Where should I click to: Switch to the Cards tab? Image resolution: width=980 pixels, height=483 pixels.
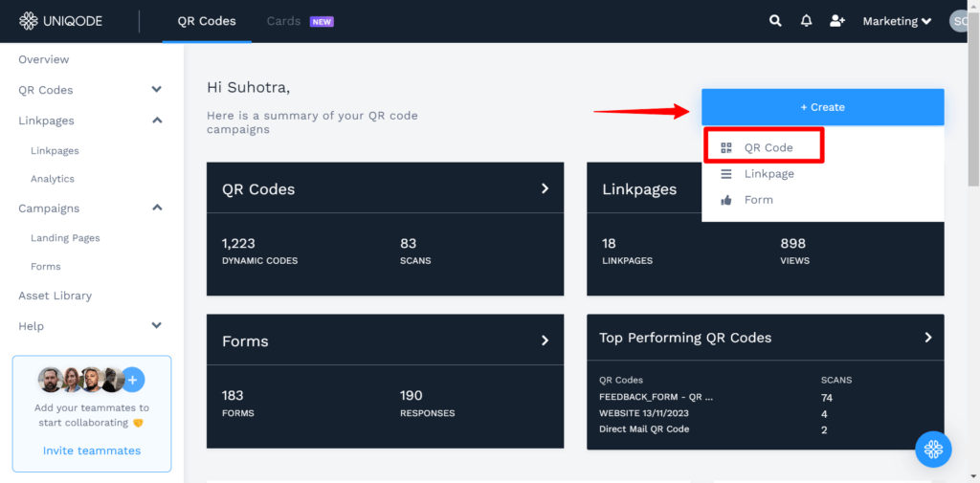click(x=283, y=21)
